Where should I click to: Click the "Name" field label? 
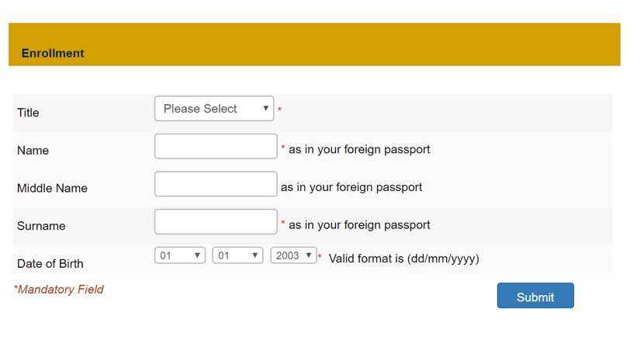tap(33, 151)
